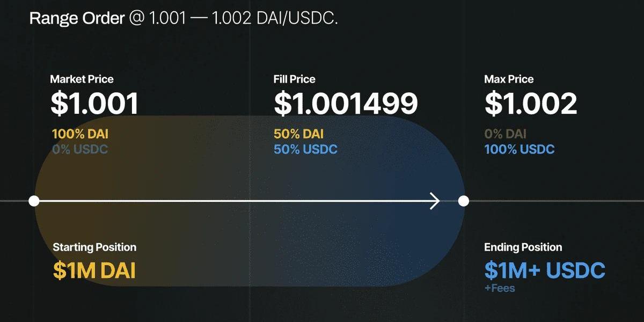Click the "Max Price" label
This screenshot has height=322, width=644.
(x=509, y=79)
